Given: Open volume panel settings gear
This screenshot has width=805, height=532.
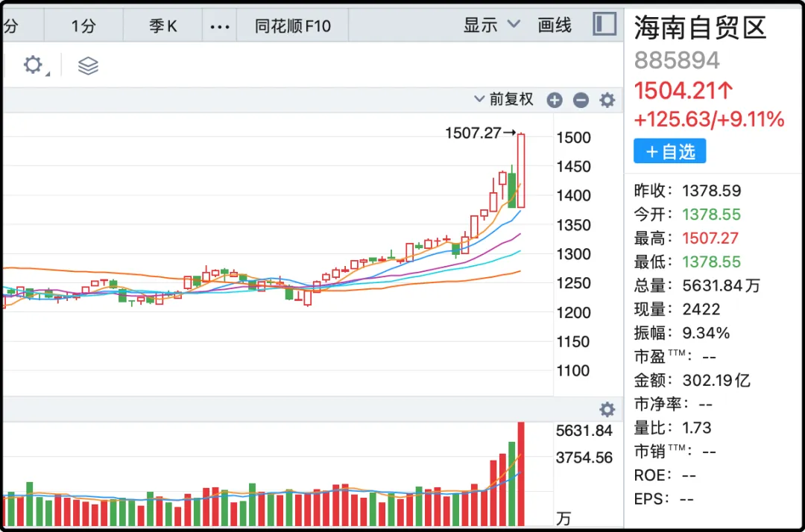Looking at the screenshot, I should pos(607,409).
